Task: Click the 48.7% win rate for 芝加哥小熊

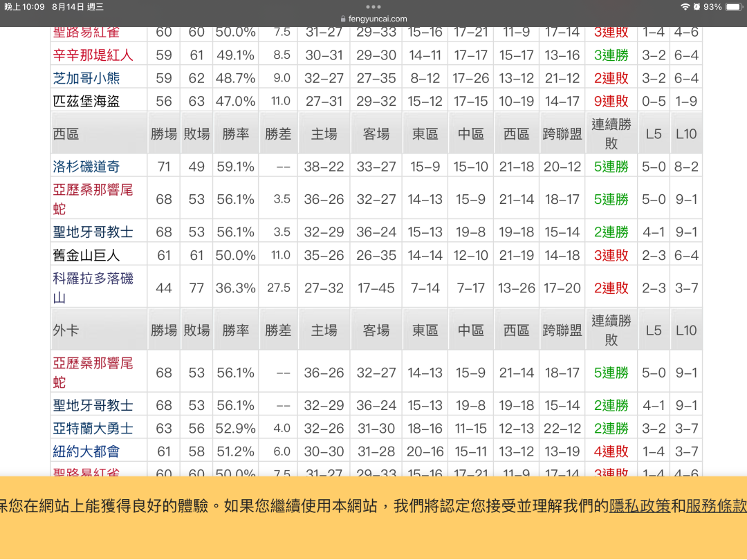Action: 236,78
